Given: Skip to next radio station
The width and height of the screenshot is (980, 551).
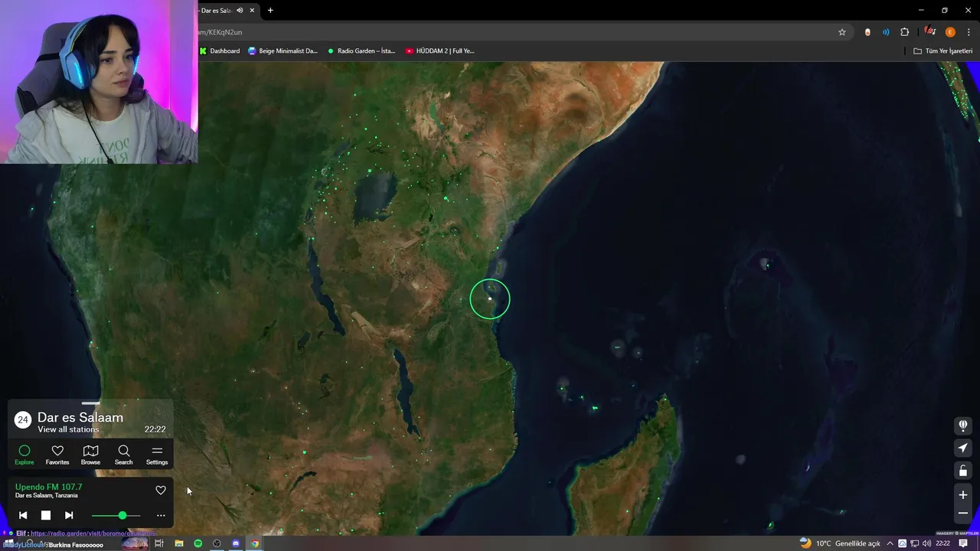Looking at the screenshot, I should tap(69, 516).
